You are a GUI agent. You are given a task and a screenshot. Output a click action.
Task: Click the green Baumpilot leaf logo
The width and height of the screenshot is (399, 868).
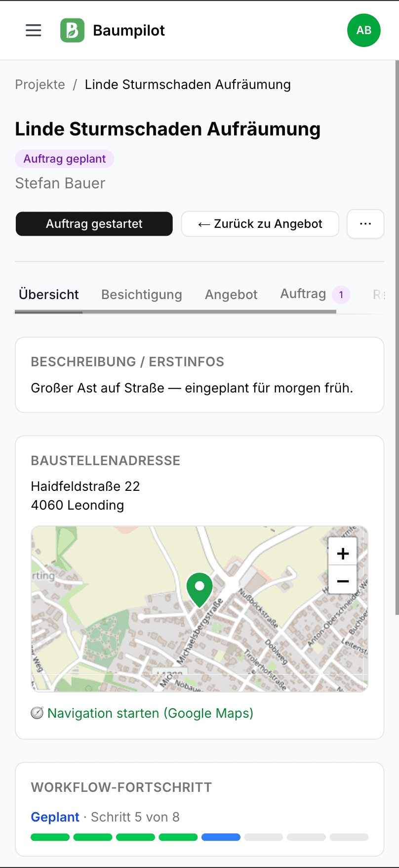point(73,31)
